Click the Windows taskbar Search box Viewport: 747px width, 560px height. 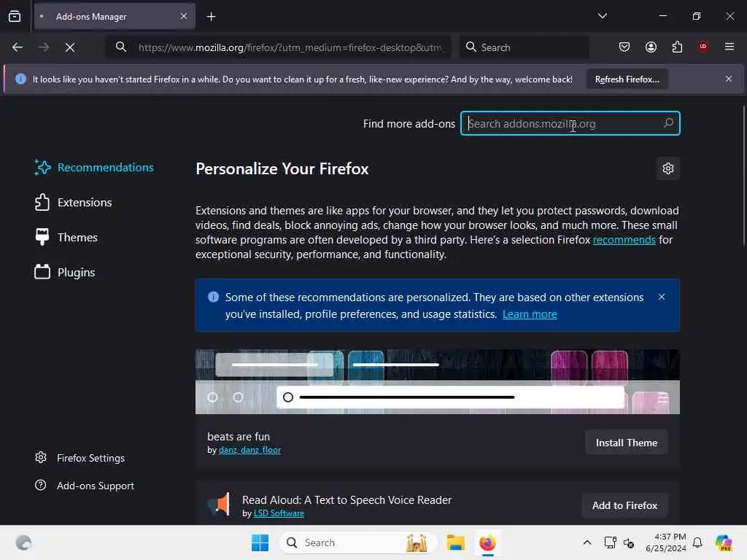pyautogui.click(x=358, y=542)
